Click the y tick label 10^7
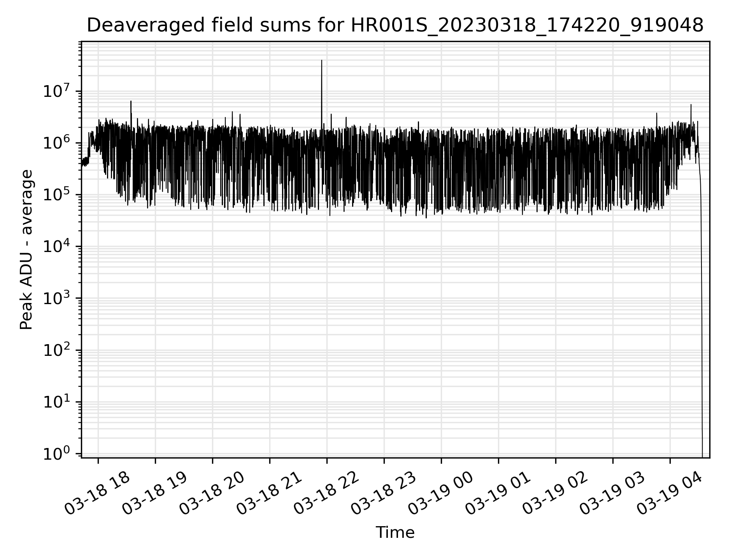747x560 pixels. click(x=57, y=91)
